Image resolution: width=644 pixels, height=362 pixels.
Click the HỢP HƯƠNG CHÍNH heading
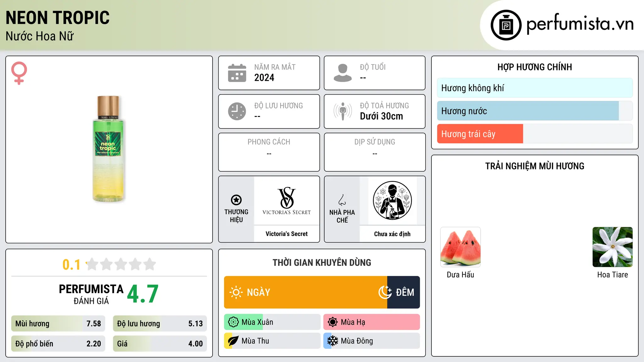(535, 67)
